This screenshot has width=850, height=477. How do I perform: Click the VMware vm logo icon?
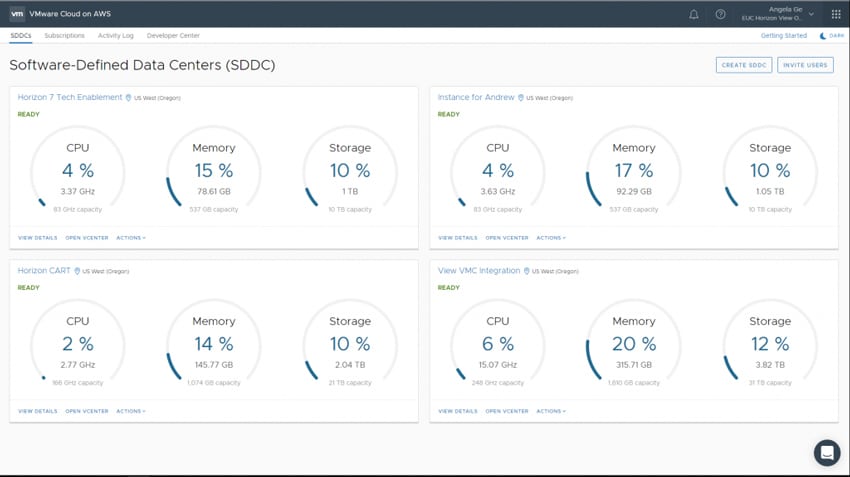(17, 14)
